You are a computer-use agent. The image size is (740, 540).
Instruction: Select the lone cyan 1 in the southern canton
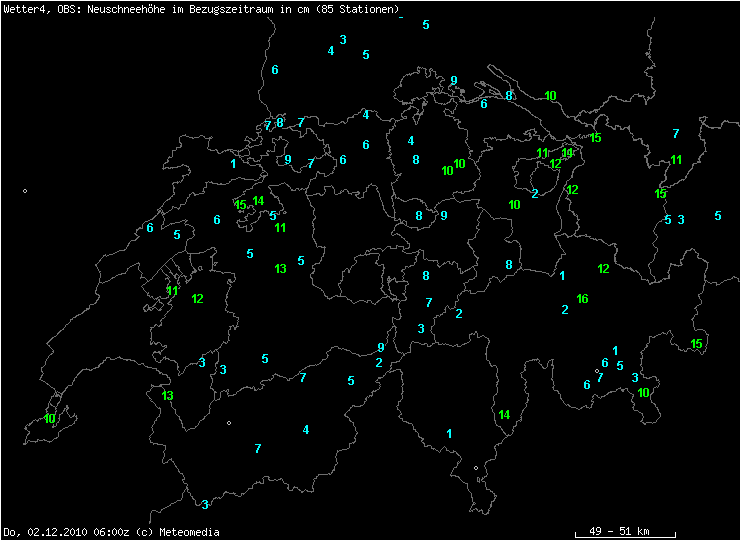coord(449,434)
